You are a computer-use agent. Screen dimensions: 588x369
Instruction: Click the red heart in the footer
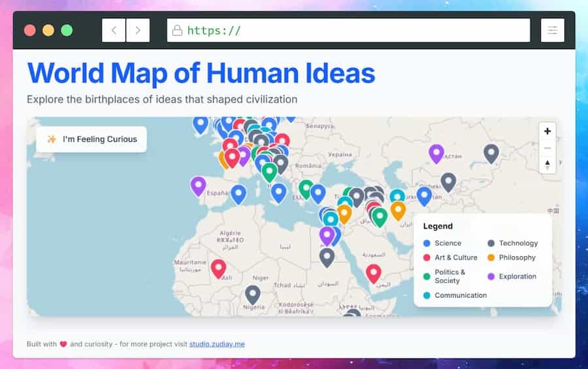tap(63, 344)
